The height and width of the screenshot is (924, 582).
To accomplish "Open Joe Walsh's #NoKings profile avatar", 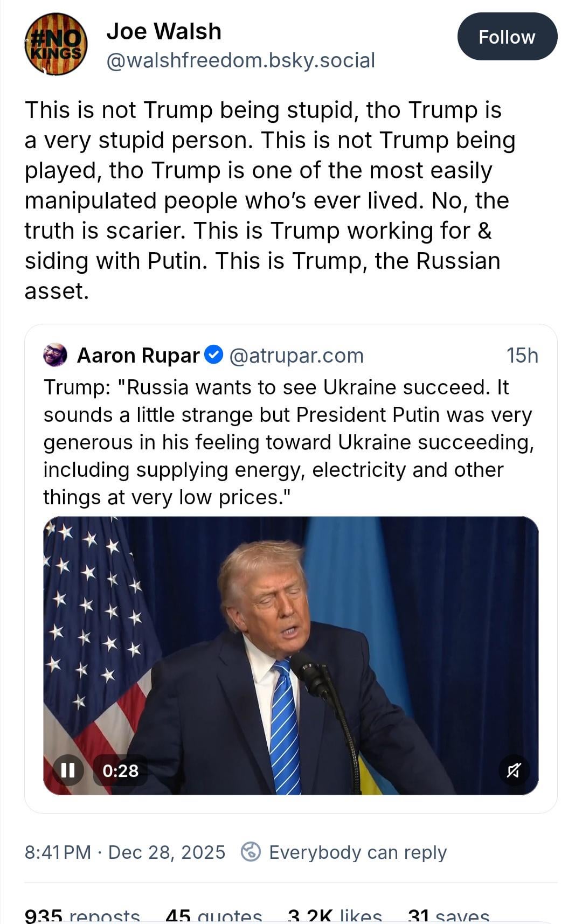I will click(x=56, y=44).
